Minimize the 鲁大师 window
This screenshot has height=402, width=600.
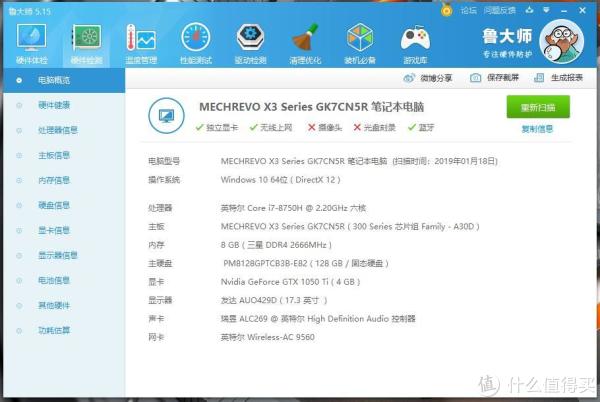pyautogui.click(x=564, y=11)
